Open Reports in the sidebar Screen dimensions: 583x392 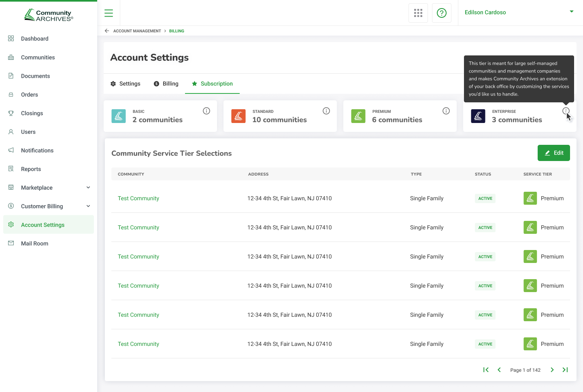coord(49,169)
